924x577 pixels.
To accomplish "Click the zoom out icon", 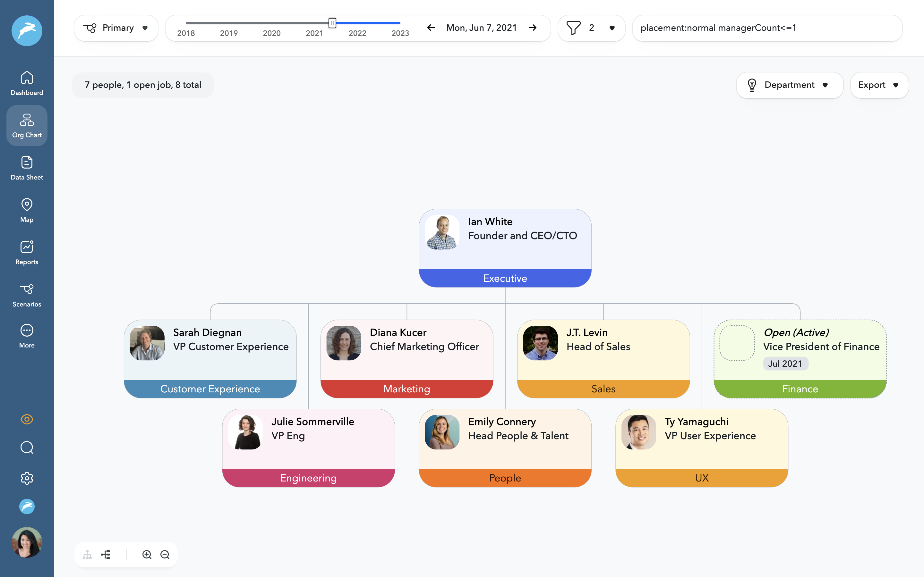I will click(165, 555).
